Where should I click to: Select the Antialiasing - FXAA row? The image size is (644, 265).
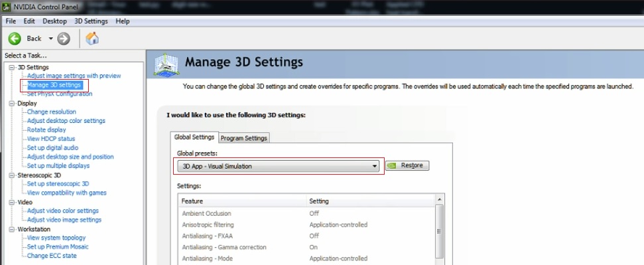pyautogui.click(x=306, y=236)
